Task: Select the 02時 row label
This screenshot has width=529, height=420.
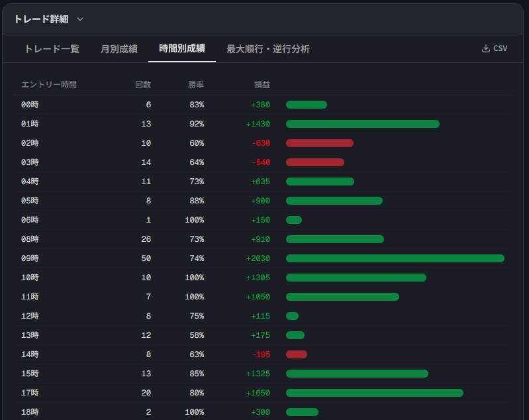Action: pos(30,143)
